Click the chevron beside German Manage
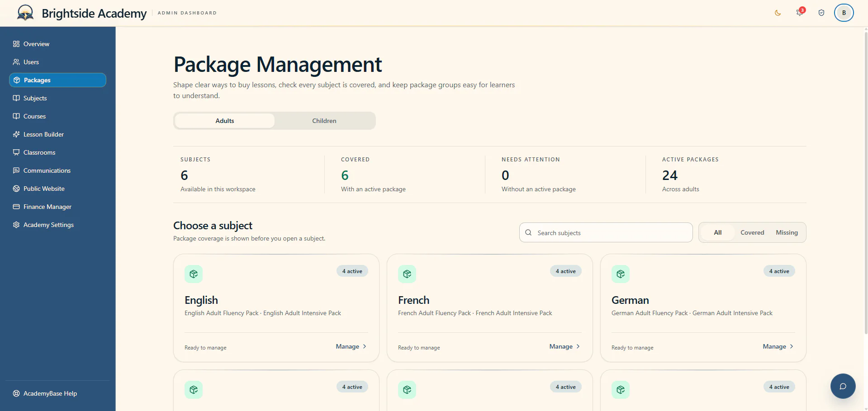 (792, 346)
